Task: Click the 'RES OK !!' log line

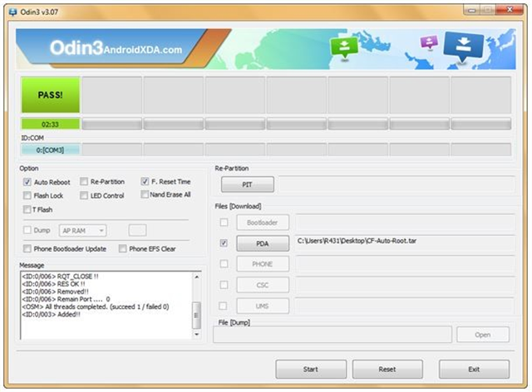Action: [x=53, y=284]
